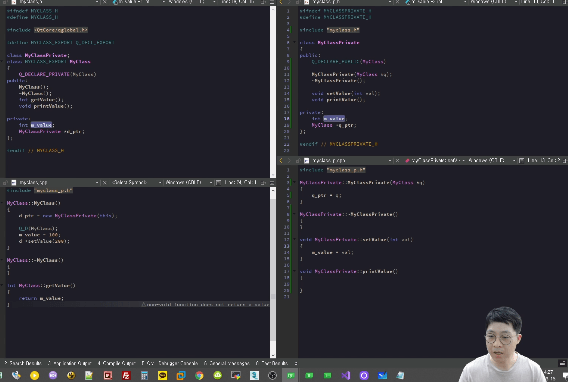Toggle output pane maximize button at bottom right
568x382 pixels.
pos(562,363)
